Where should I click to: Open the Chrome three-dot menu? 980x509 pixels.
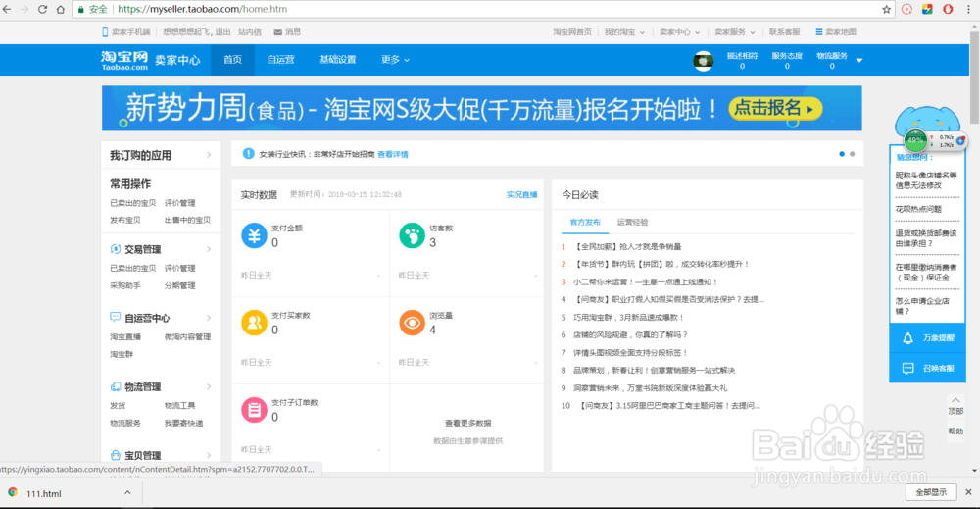969,10
